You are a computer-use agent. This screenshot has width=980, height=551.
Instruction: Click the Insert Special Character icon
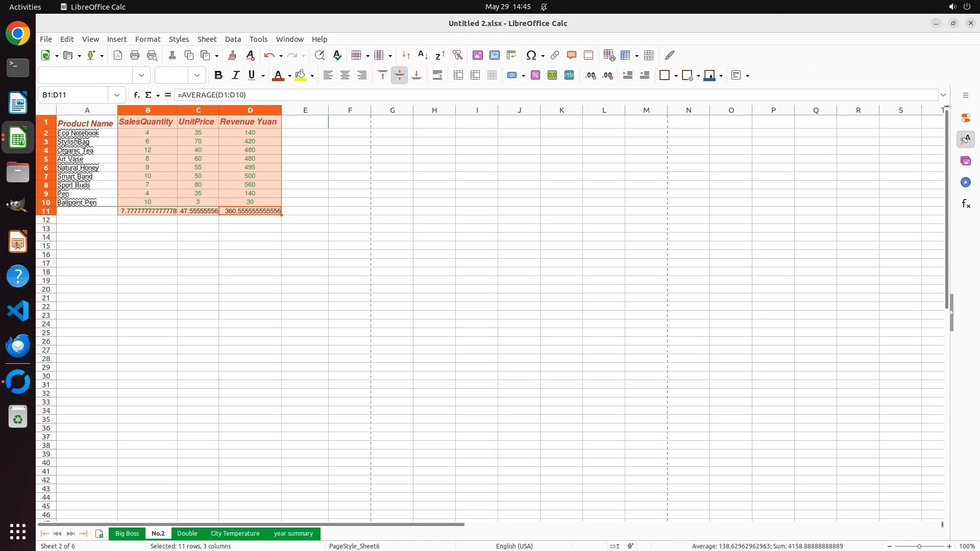click(x=531, y=55)
